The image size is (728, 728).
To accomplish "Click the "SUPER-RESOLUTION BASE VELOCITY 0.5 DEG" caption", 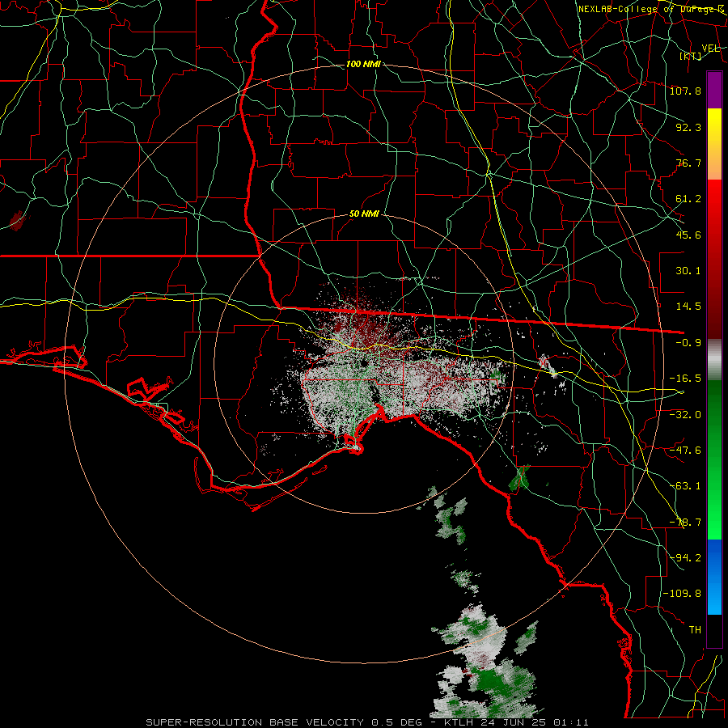I will click(x=284, y=722).
